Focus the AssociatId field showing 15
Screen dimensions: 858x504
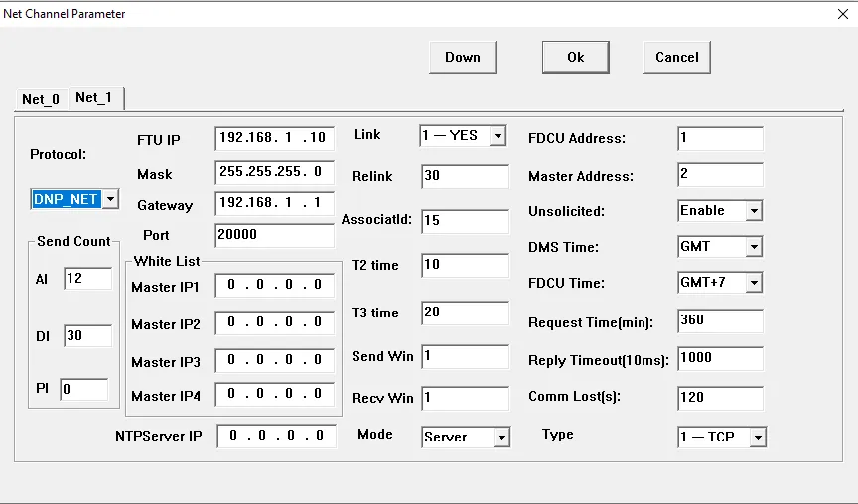(x=465, y=221)
